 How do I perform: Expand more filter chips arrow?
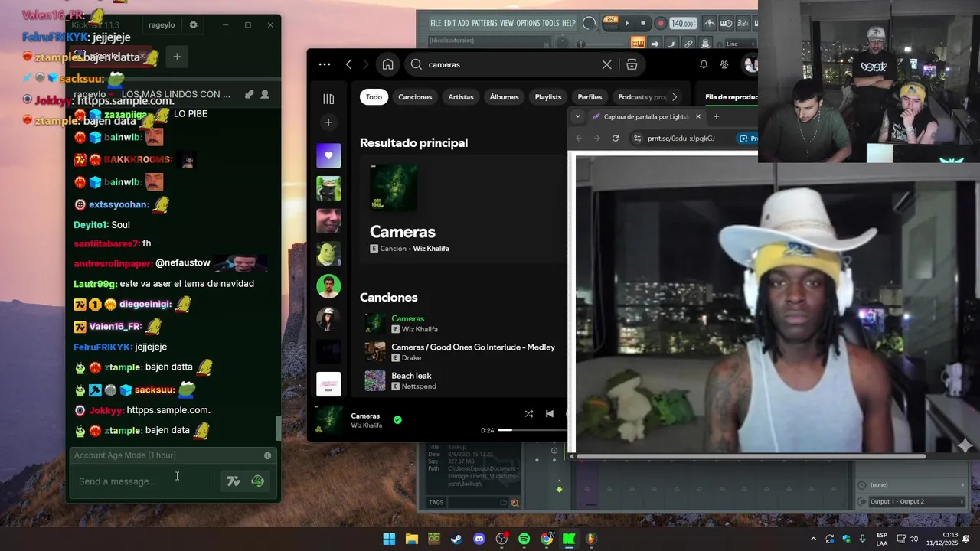(x=674, y=97)
